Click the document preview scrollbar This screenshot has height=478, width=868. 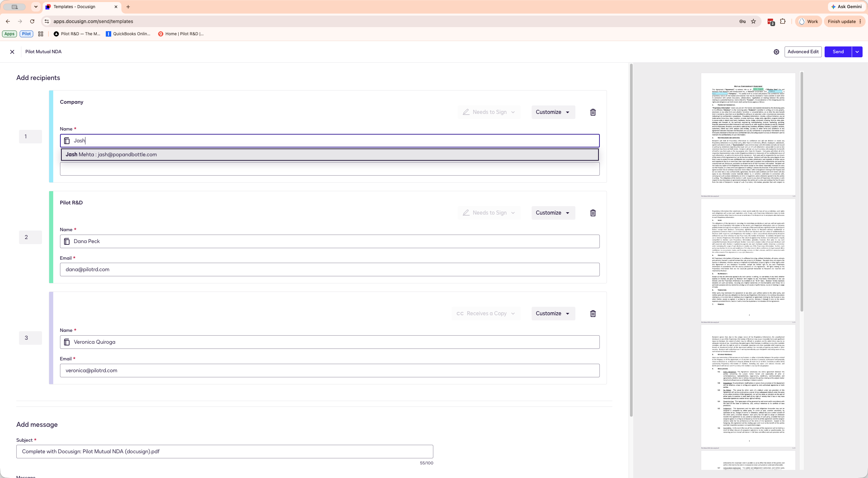click(802, 192)
